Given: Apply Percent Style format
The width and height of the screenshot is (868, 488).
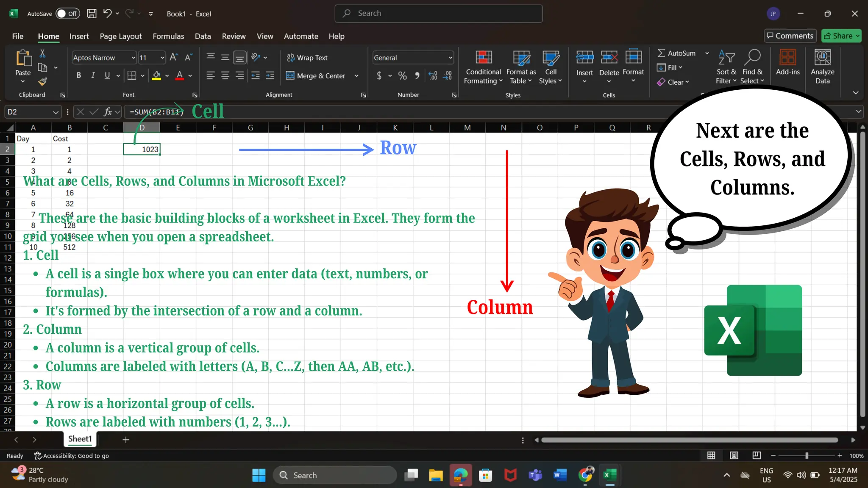Looking at the screenshot, I should pos(402,76).
